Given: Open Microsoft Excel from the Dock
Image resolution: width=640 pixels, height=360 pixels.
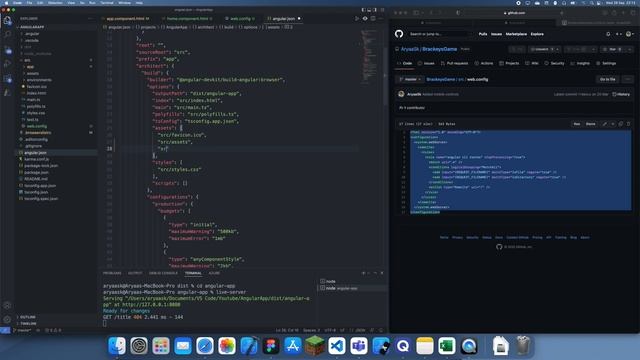Looking at the screenshot, I should tap(447, 346).
